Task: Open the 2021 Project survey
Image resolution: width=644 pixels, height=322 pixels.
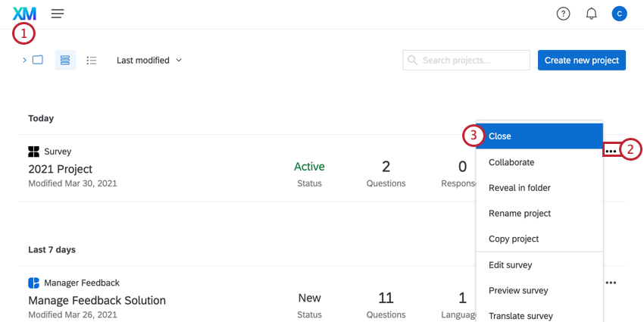Action: (x=60, y=169)
